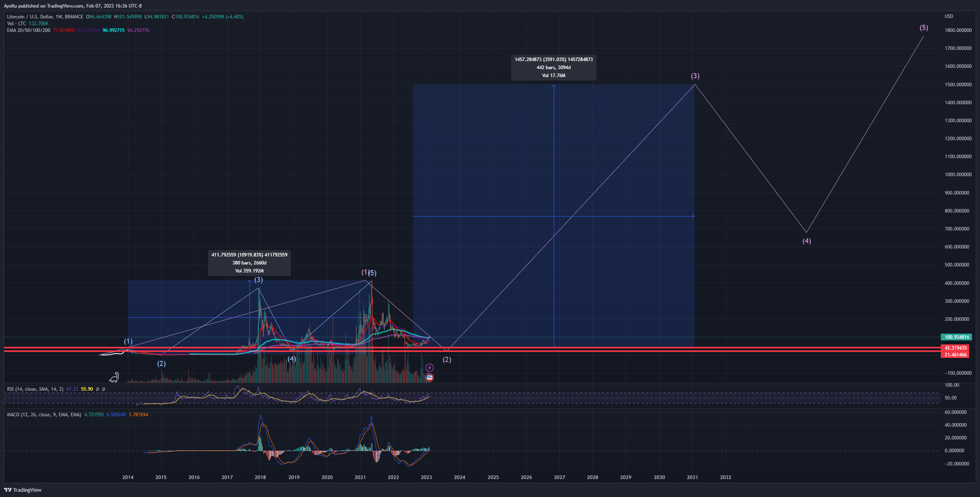Viewport: 980px width, 497px height.
Task: Click the 380 bars, 2660d tooltip text
Action: [249, 263]
